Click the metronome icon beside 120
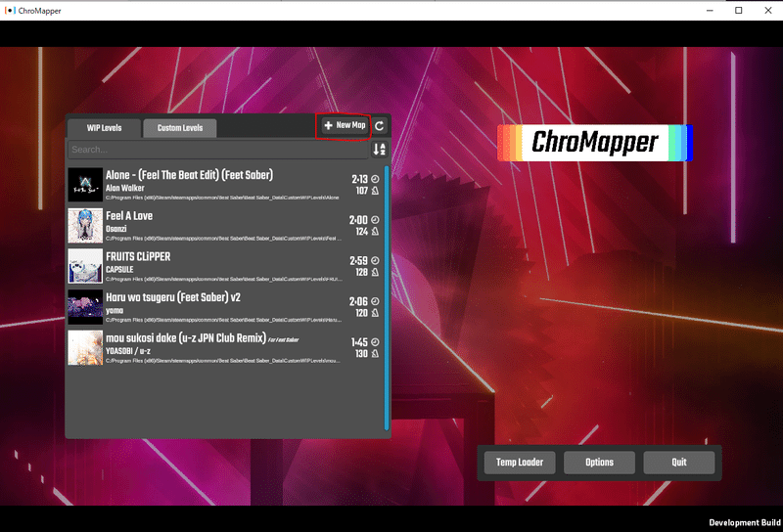Screen dimensions: 783x532 pos(375,313)
